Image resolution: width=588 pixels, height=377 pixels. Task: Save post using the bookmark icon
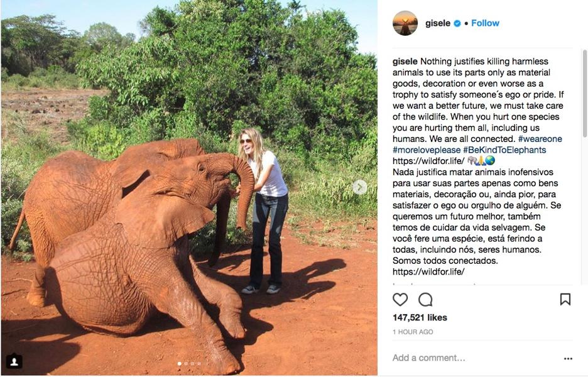(x=565, y=300)
